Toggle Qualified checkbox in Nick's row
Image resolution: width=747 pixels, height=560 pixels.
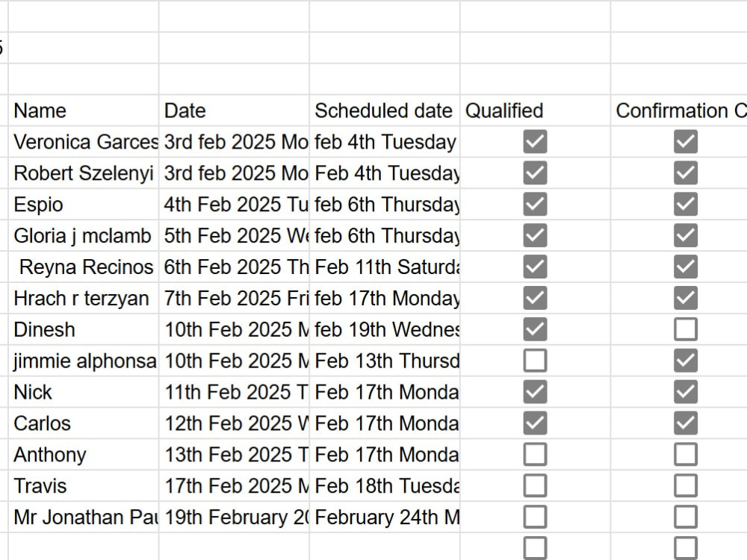(535, 392)
